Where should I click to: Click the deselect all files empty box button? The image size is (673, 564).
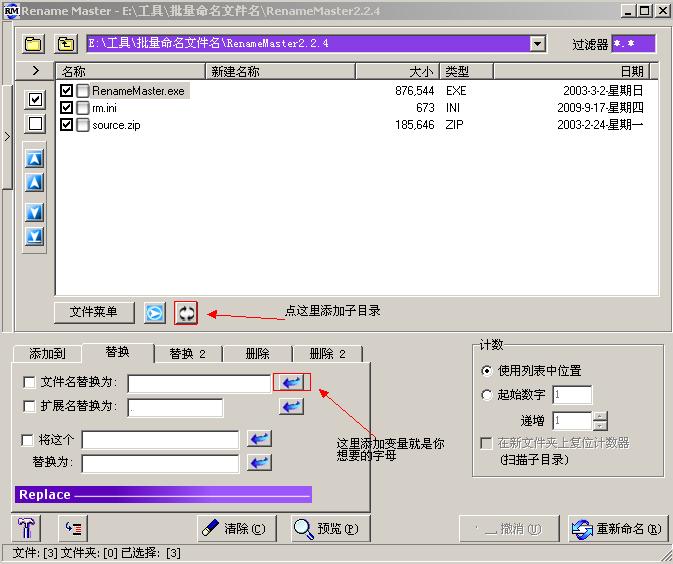35,124
